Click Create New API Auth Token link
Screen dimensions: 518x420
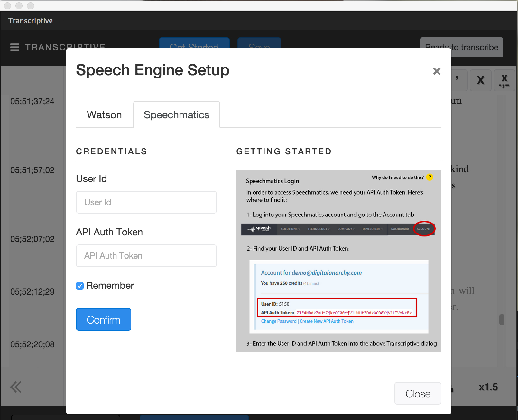[x=327, y=321]
